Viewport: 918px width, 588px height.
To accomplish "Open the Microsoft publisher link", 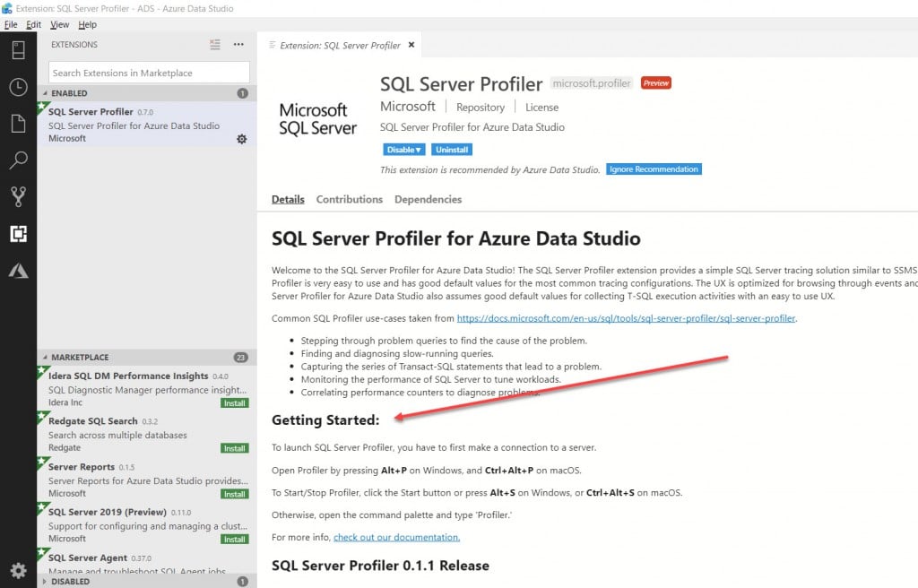I will [408, 107].
